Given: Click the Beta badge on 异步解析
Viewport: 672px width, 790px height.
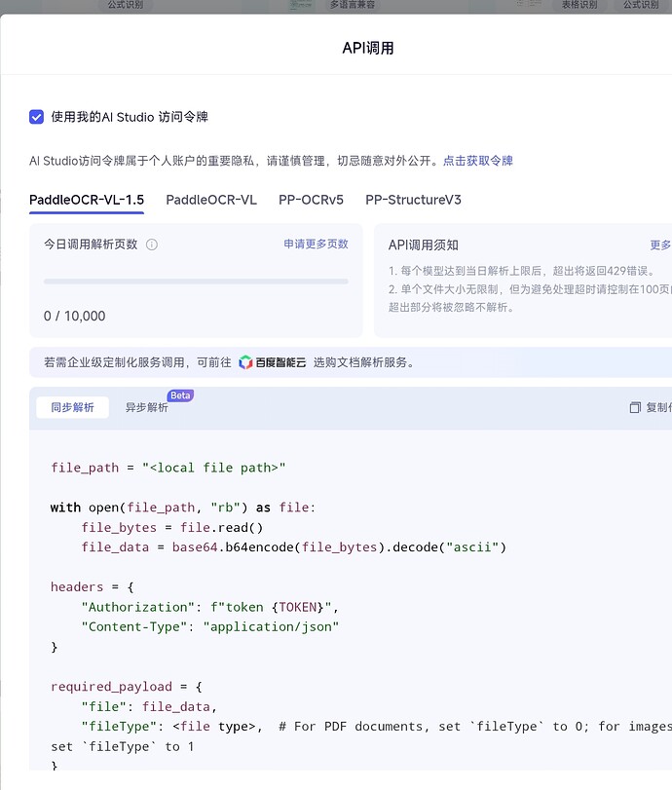Looking at the screenshot, I should [180, 395].
